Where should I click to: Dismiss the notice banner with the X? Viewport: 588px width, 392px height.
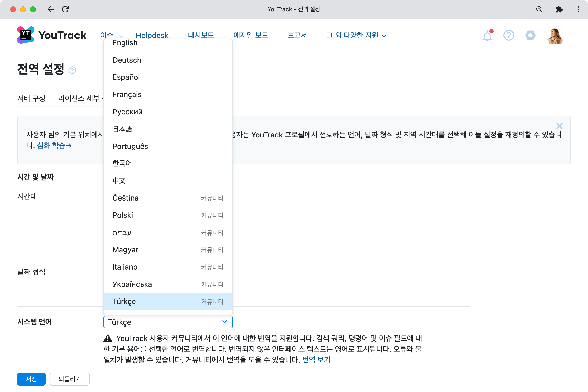click(560, 126)
